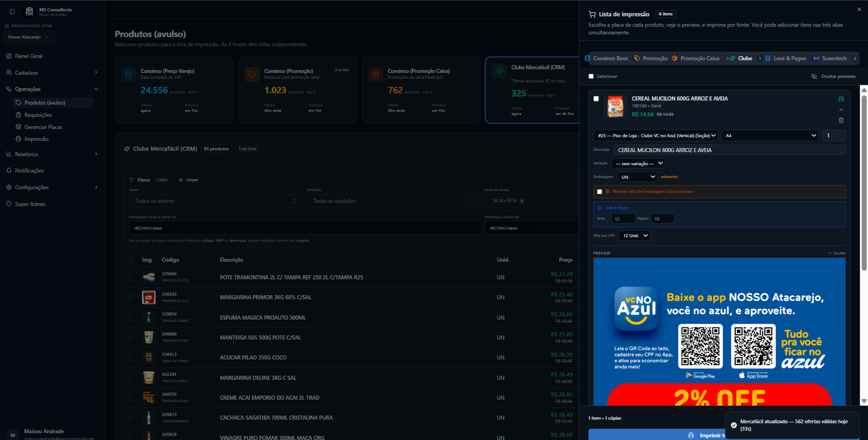Select the Consinco (Promoção) source card
This screenshot has width=868, height=440.
[298, 90]
